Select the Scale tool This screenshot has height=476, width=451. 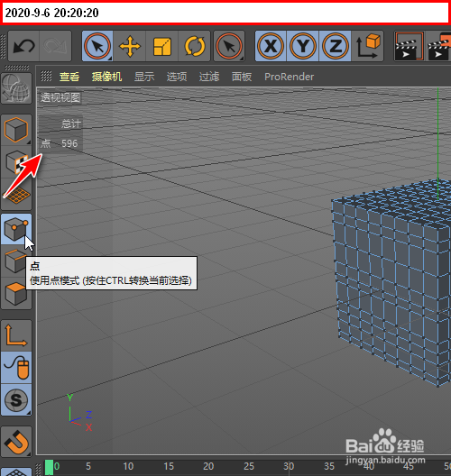[x=162, y=47]
